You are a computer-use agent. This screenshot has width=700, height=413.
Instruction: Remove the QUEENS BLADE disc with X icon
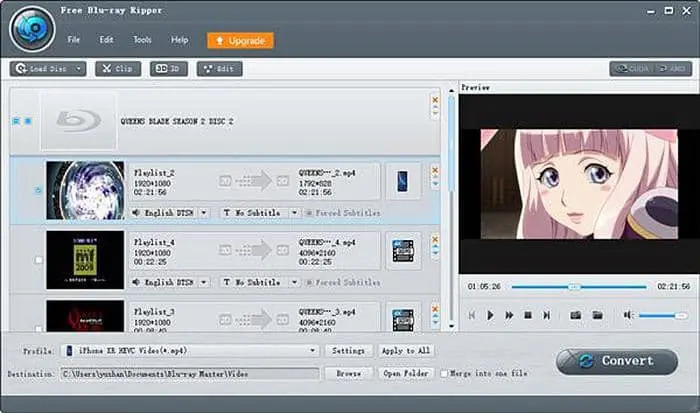(435, 100)
